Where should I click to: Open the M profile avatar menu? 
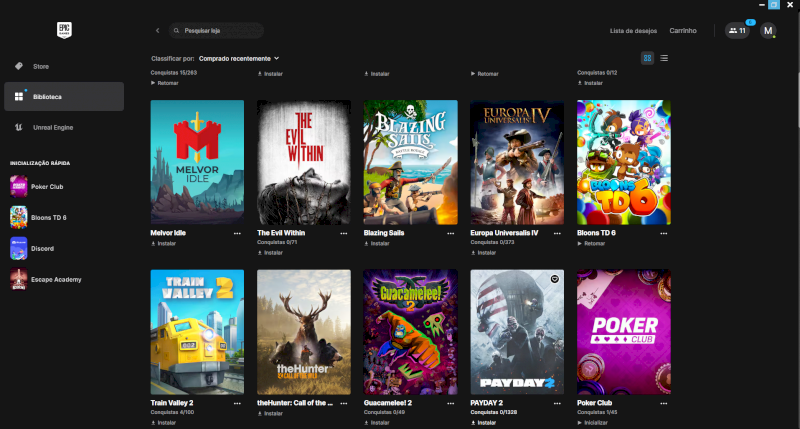pyautogui.click(x=768, y=31)
